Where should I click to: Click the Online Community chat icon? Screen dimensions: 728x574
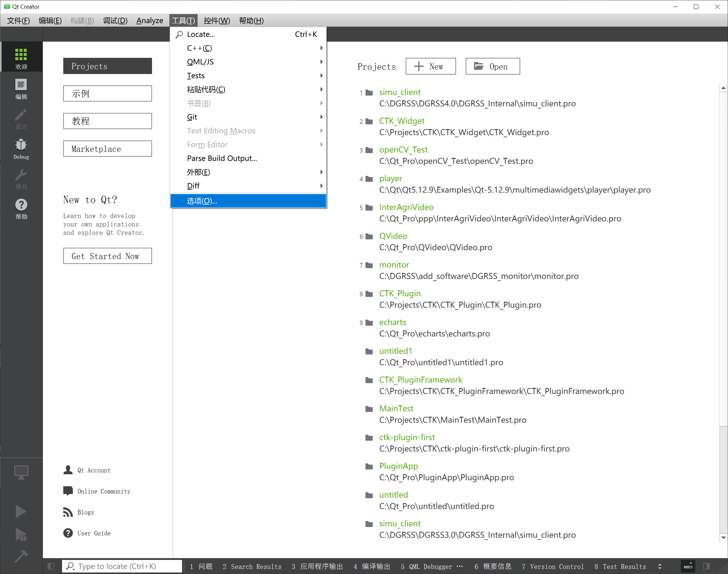68,491
